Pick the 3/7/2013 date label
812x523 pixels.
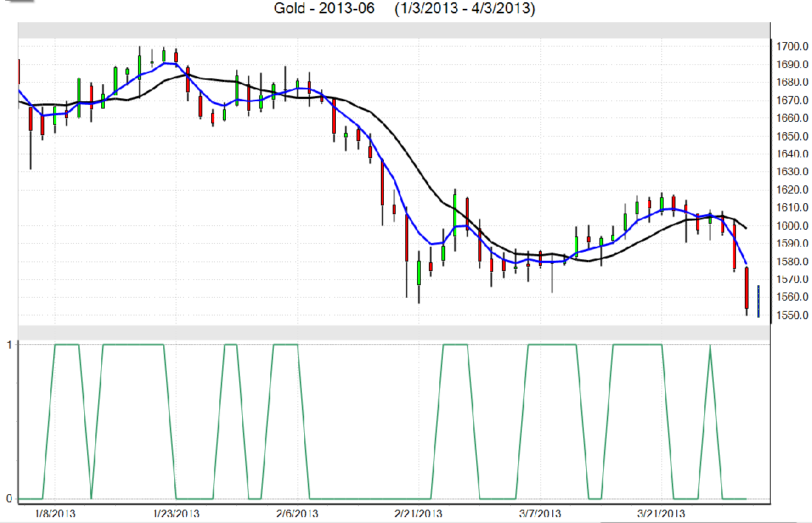[538, 513]
